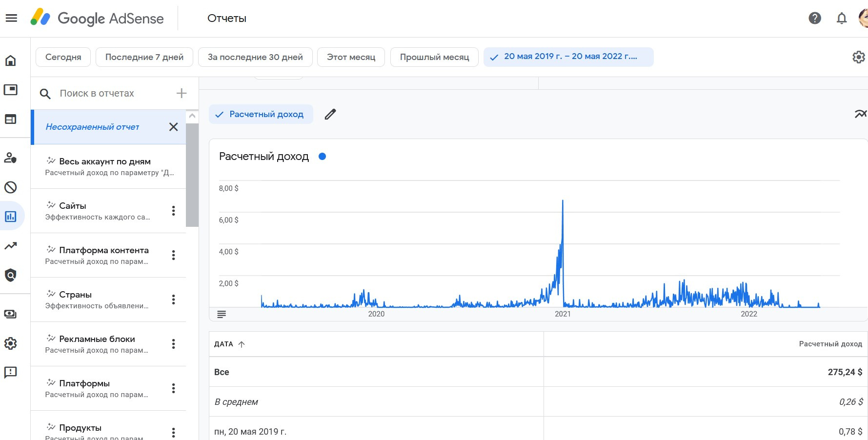
Task: Click the pencil edit metrics icon
Action: [330, 114]
